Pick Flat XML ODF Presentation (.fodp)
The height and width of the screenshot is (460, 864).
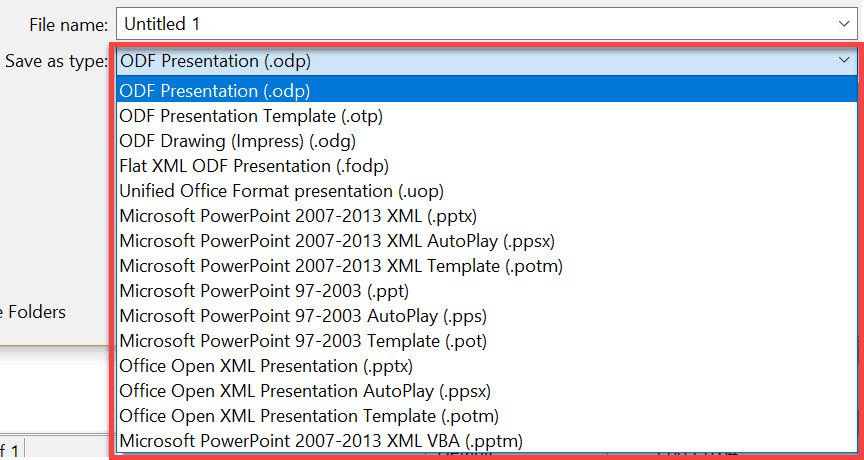point(487,166)
